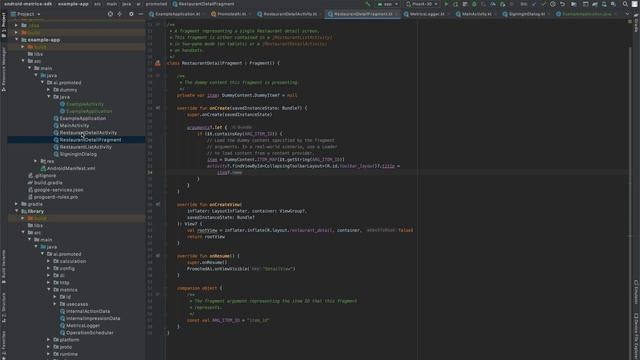Viewport: 640px width, 360px height.
Task: Click gutter icon beside RestaurantDetailFragment class
Action: pos(158,63)
